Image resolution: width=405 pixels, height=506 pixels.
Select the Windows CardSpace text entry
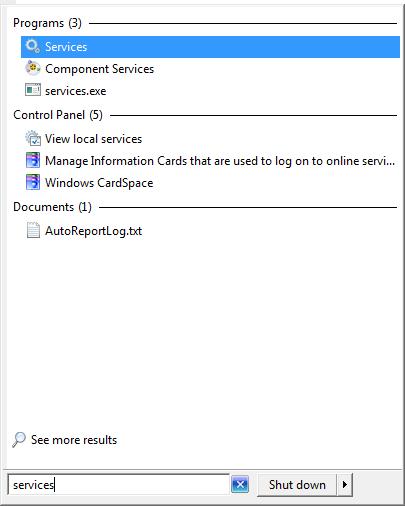click(x=99, y=183)
